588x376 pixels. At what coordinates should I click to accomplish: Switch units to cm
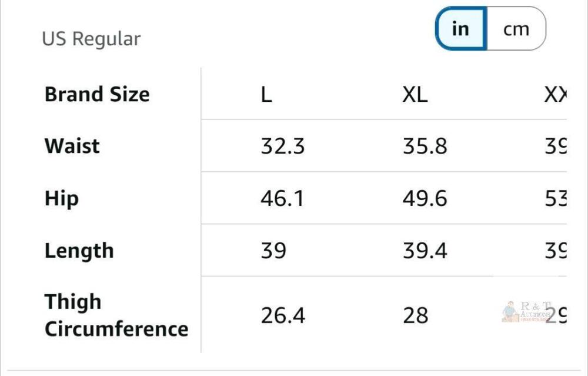point(516,28)
